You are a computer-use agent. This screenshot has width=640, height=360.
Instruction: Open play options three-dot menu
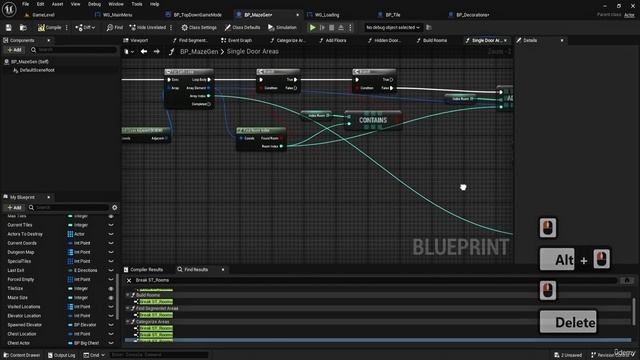350,28
